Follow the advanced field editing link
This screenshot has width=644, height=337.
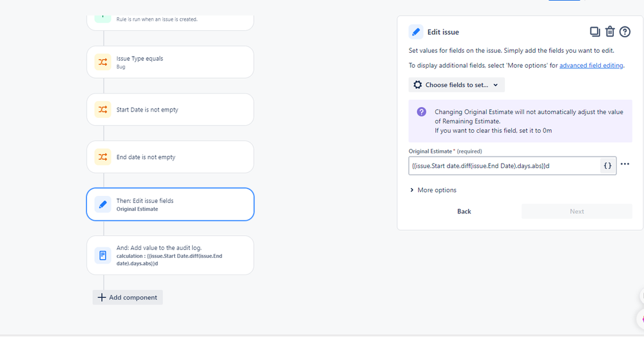coord(592,65)
